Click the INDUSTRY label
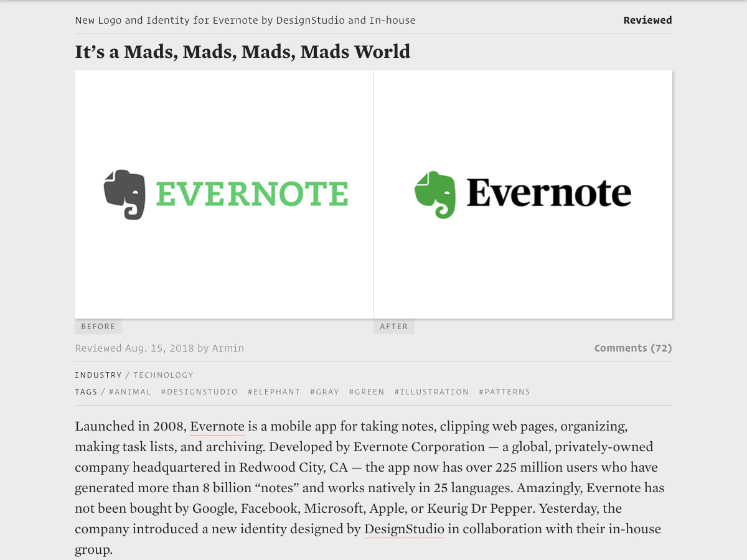This screenshot has width=747, height=560. (x=98, y=375)
